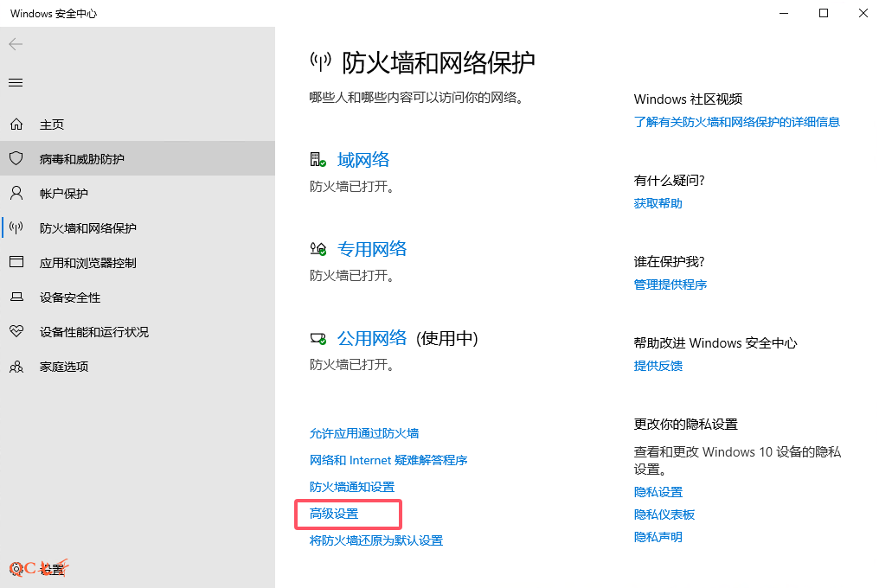The height and width of the screenshot is (588, 879).
Task: Click the window icon for 应用和浏览器控制
Action: coord(16,262)
